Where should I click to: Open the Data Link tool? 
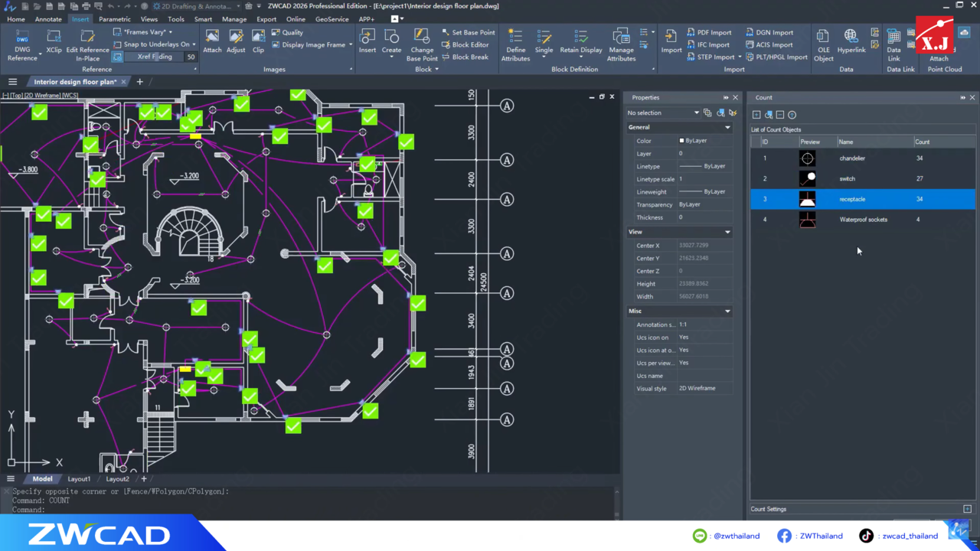(x=893, y=44)
